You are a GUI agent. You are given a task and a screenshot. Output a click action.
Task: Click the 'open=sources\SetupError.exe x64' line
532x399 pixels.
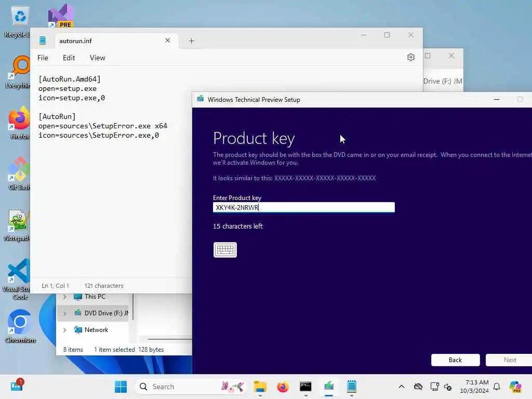tap(103, 126)
